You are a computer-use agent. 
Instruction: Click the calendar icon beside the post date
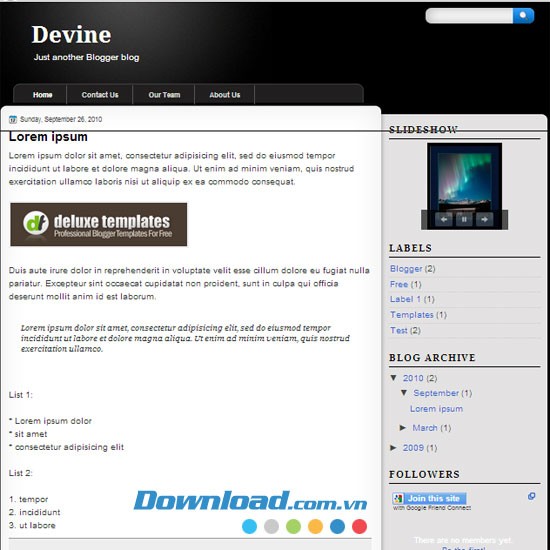click(13, 119)
